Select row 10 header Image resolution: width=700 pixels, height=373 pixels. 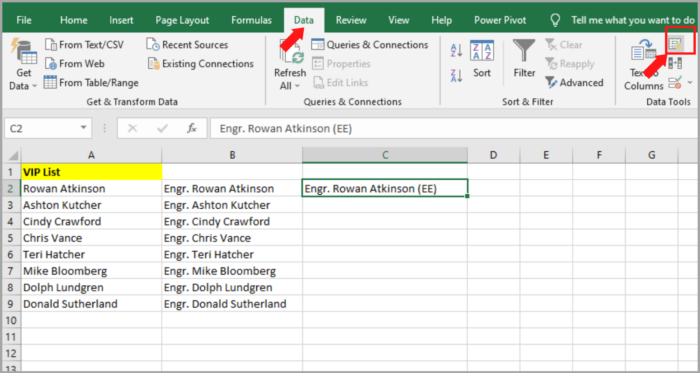(x=12, y=320)
